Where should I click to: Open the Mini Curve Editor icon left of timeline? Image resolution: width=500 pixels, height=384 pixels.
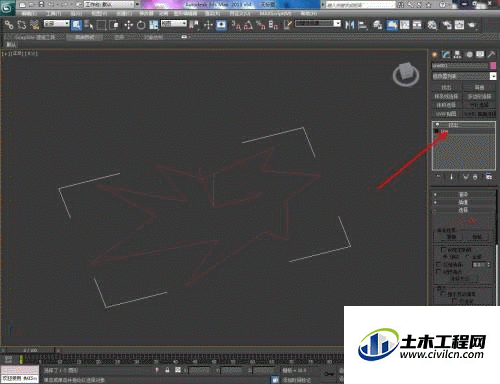tap(8, 359)
